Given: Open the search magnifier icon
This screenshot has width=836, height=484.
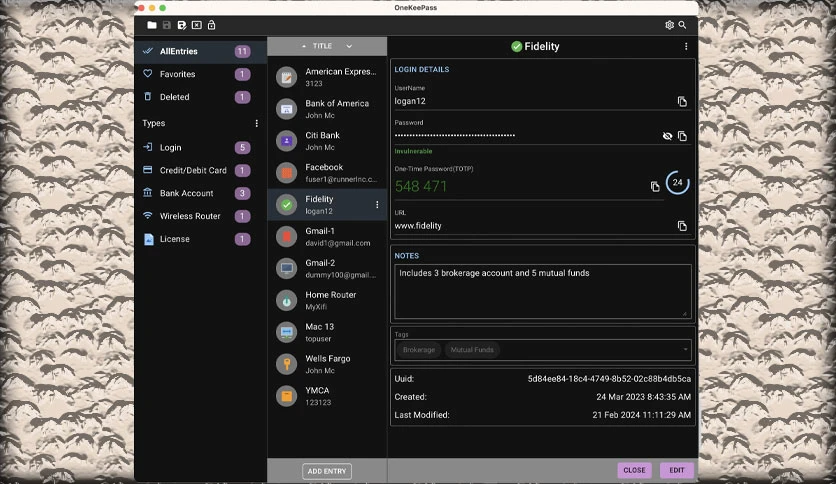Looking at the screenshot, I should click(x=682, y=25).
